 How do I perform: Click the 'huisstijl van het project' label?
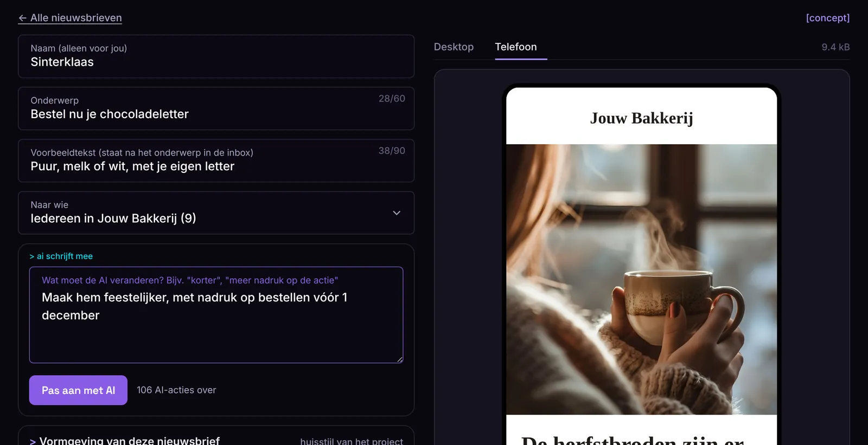click(x=352, y=441)
